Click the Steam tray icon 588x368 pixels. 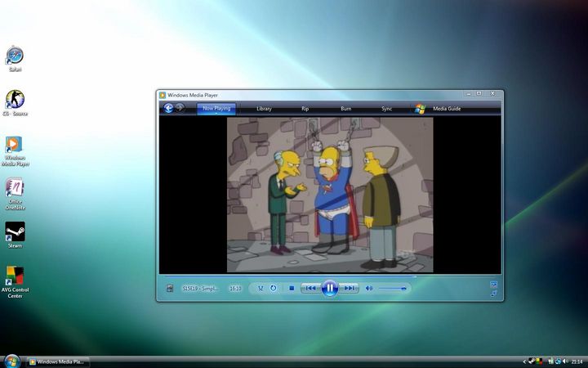click(532, 361)
